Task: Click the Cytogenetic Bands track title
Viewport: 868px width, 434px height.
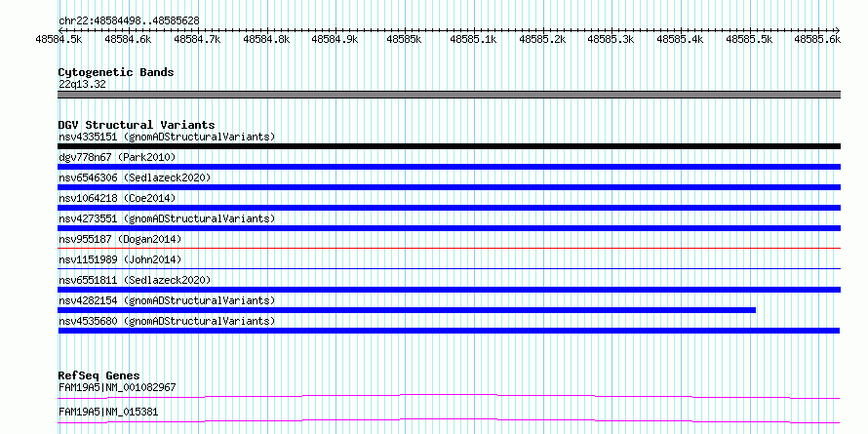Action: point(116,72)
